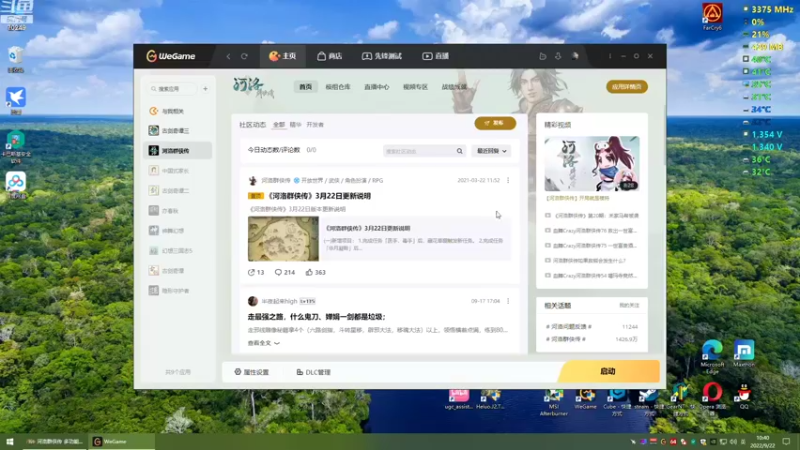Viewport: 800px width, 450px height.
Task: Open the 最近回复 sort dropdown
Action: [491, 151]
